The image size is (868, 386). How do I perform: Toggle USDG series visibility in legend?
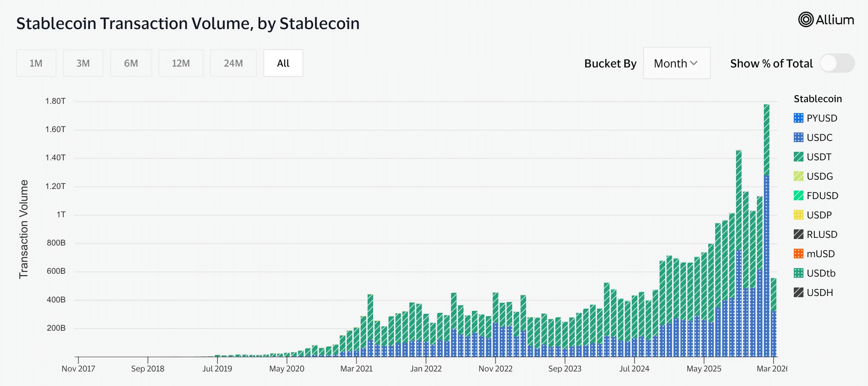coord(819,176)
